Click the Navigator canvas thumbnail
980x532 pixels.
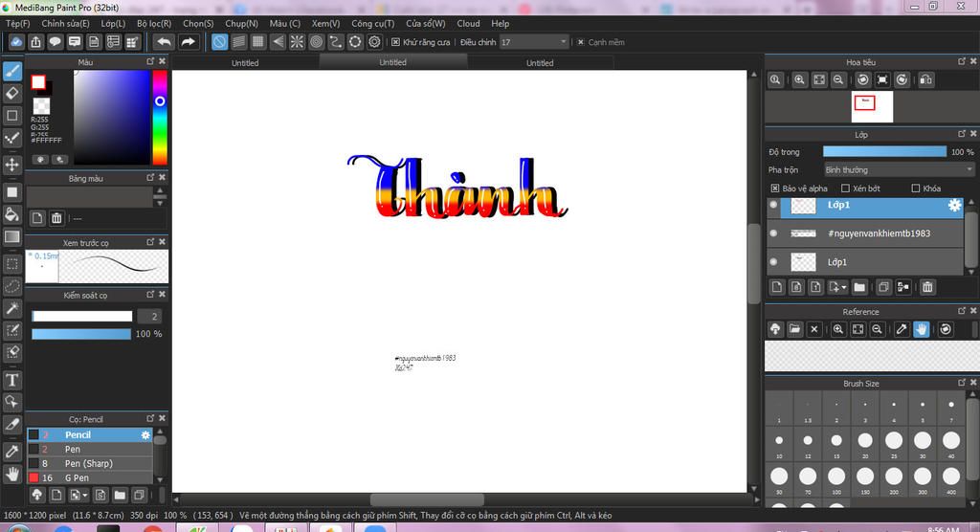(x=872, y=107)
